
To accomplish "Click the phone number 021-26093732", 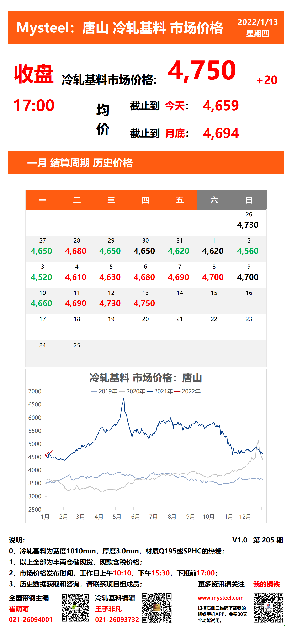I will click(x=117, y=619).
